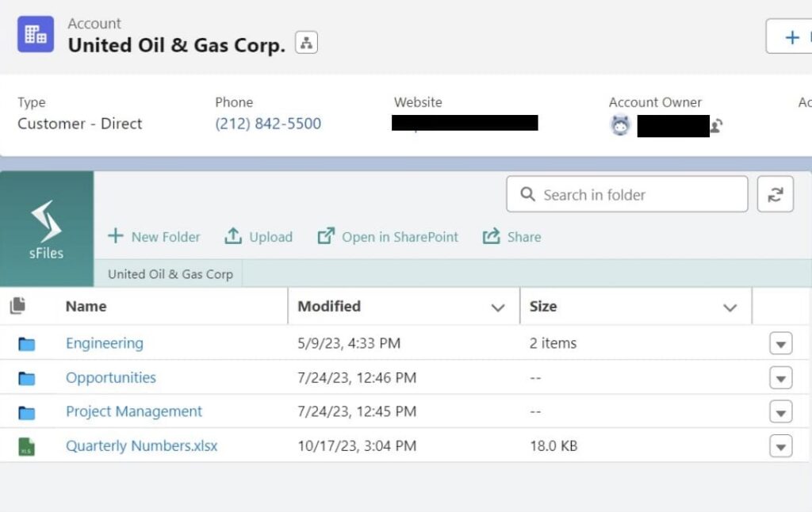Expand the Size column sort chevron
812x512 pixels.
pyautogui.click(x=730, y=308)
